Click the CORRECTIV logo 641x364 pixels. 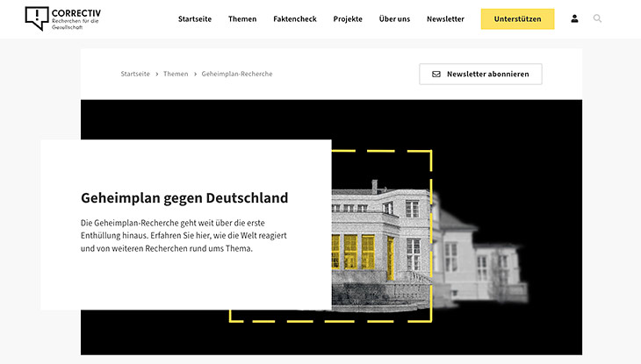point(63,18)
